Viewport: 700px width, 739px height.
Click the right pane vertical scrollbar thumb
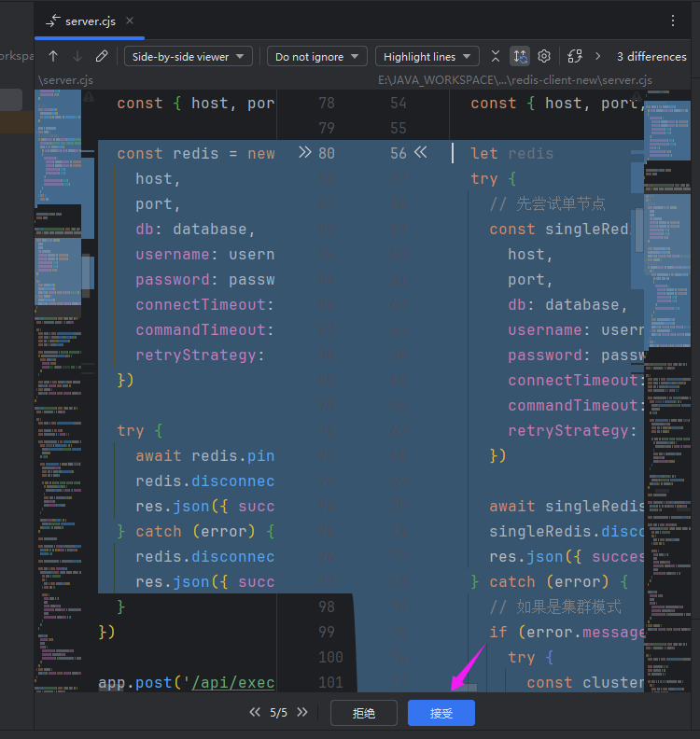click(639, 230)
